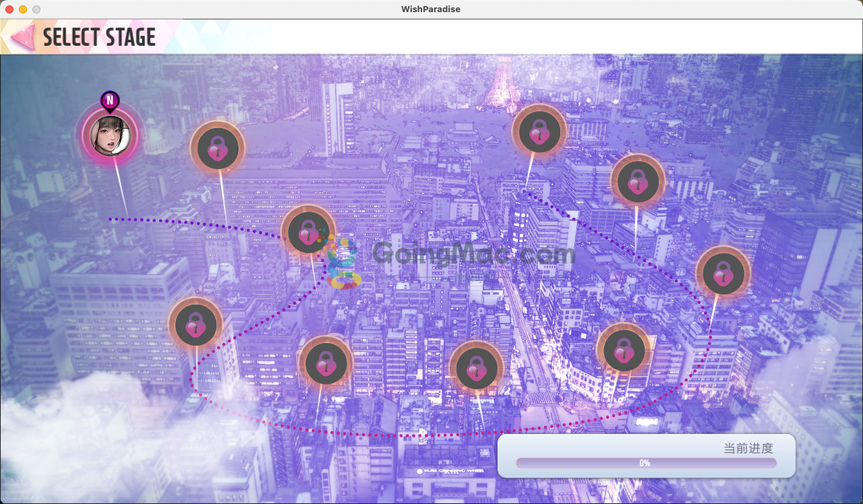Screen dimensions: 863x504
Task: Go back using the pink arrow
Action: tap(22, 37)
